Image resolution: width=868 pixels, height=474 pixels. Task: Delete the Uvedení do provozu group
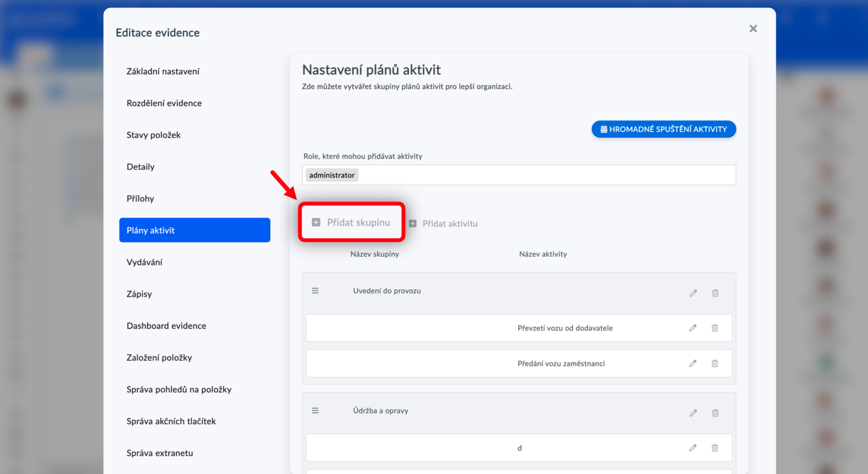pyautogui.click(x=715, y=293)
